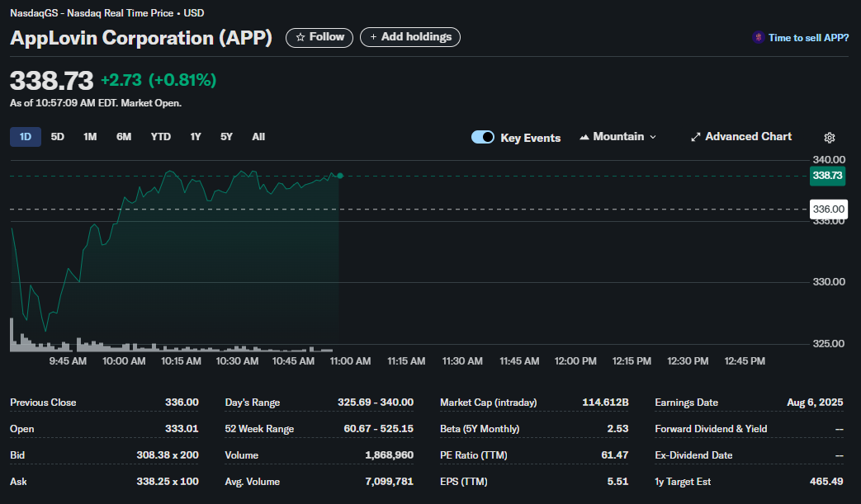Click the 336.00 previous close axis label

(829, 209)
